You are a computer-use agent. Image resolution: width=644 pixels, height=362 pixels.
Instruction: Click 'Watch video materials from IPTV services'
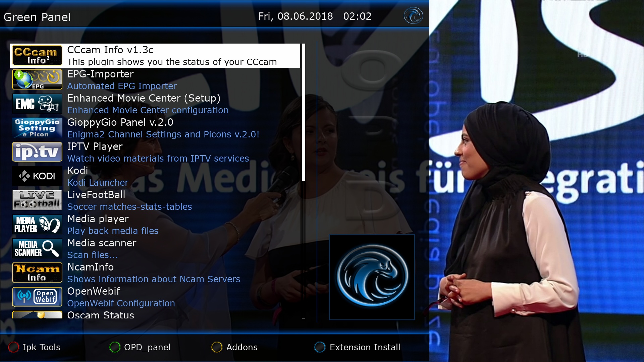tap(158, 159)
